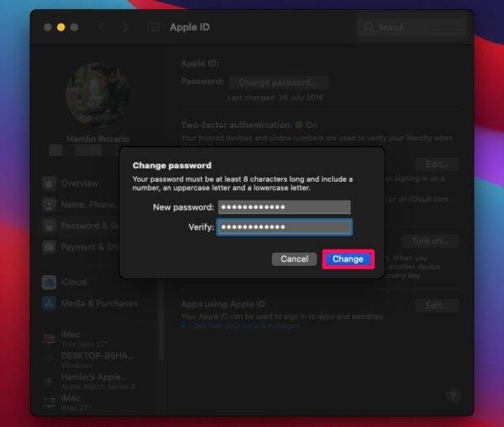Click the Hamlin Rozario name text
504x427 pixels.
pos(98,139)
